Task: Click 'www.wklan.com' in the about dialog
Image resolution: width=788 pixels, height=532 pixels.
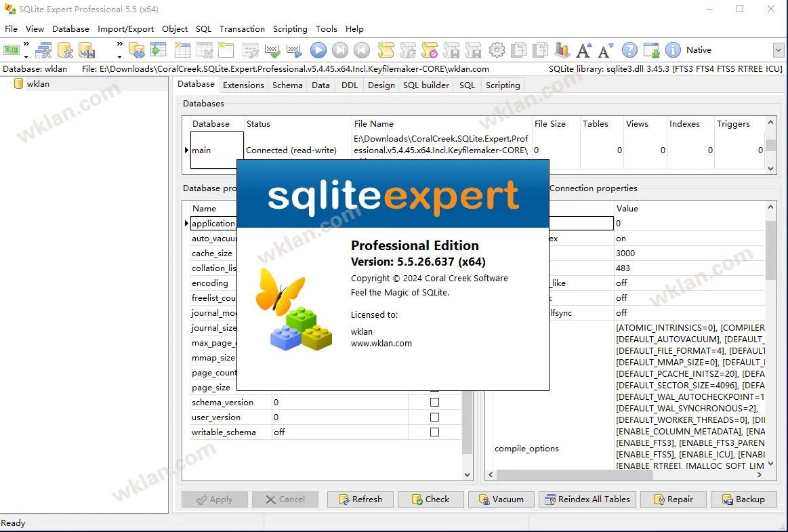Action: tap(381, 344)
